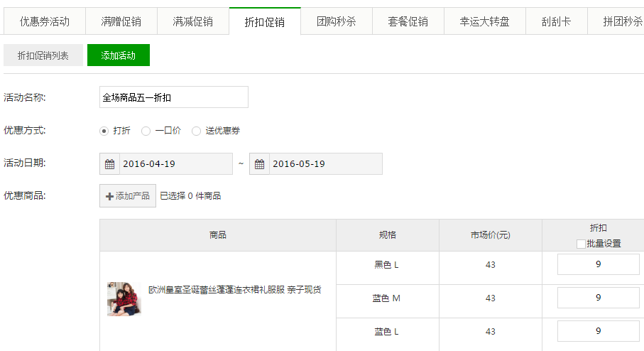The height and width of the screenshot is (351, 644).
Task: Click the 活动名称 text field
Action: pos(174,97)
